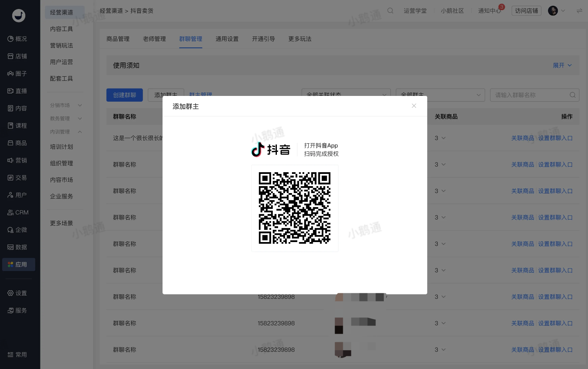Open 商品 products in sidebar
Image resolution: width=588 pixels, height=369 pixels.
coord(17,143)
